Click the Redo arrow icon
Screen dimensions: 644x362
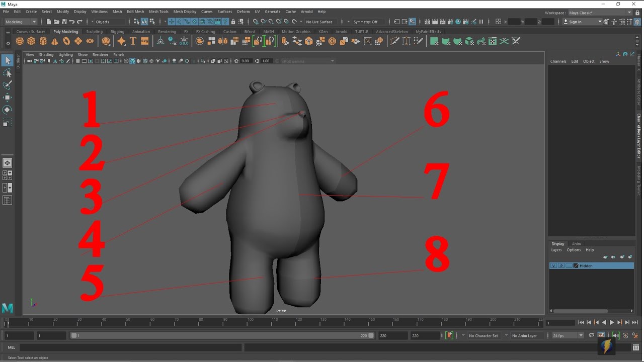79,22
